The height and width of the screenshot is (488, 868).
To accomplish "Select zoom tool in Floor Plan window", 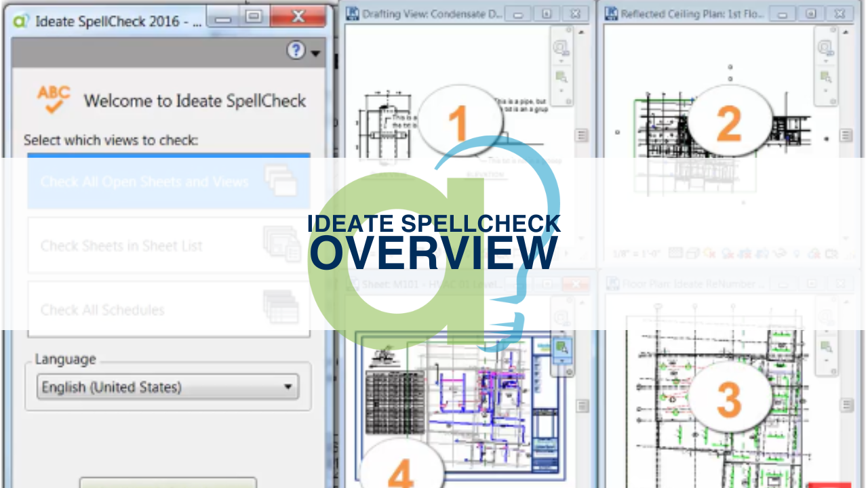I will point(826,347).
